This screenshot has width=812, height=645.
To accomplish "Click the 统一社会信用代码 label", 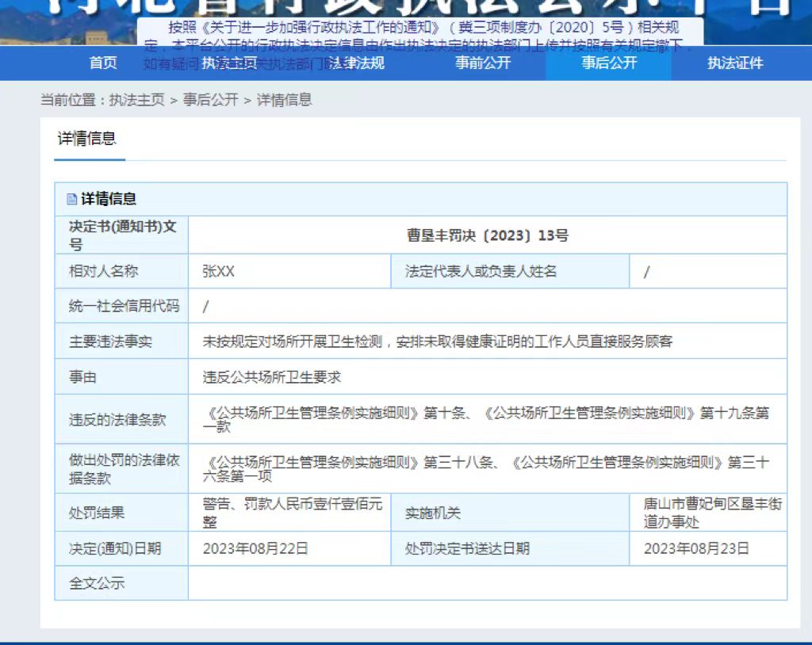I will click(124, 306).
